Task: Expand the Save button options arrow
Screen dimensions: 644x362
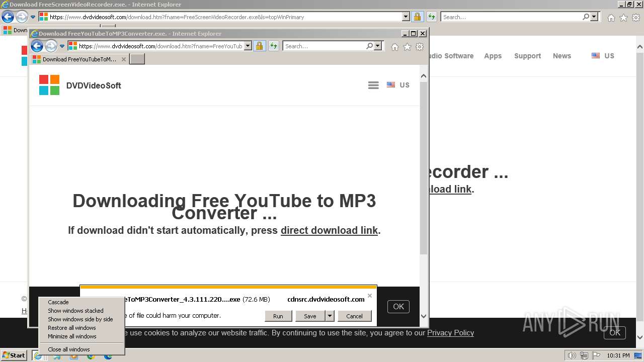Action: tap(330, 316)
